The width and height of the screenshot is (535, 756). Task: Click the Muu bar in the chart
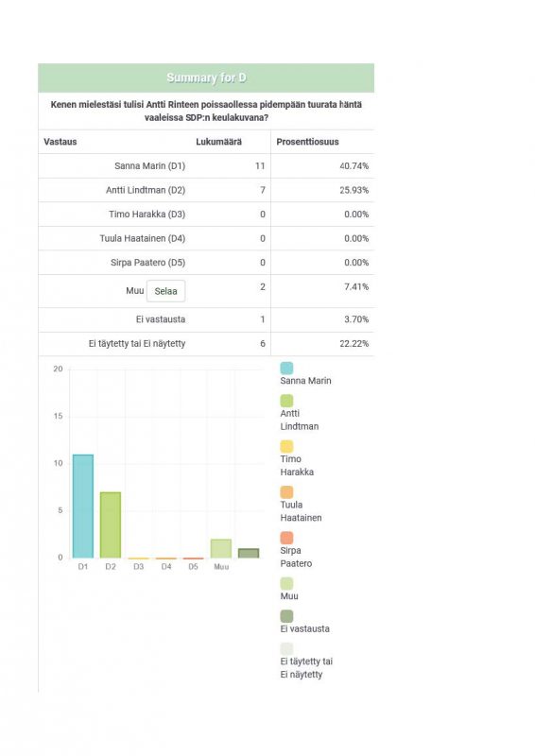pos(221,549)
